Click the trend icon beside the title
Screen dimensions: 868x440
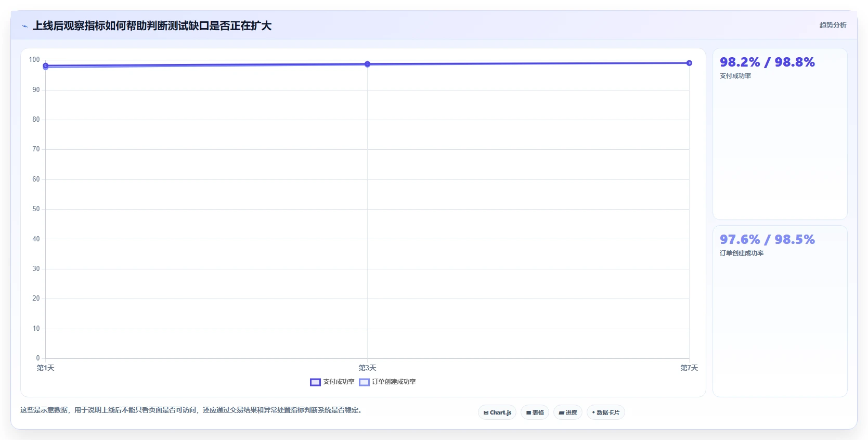coord(24,26)
